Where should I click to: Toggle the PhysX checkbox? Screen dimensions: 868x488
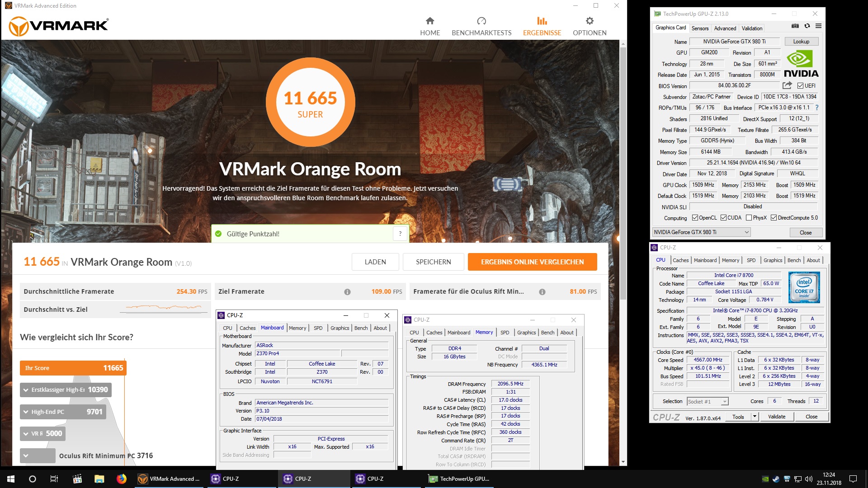749,218
